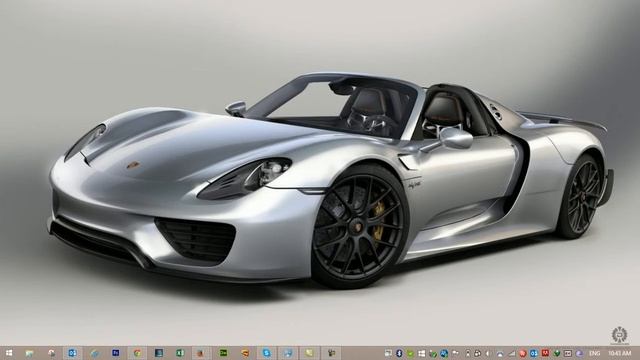The height and width of the screenshot is (360, 640).
Task: Switch the ENG input language indicator
Action: pos(594,353)
